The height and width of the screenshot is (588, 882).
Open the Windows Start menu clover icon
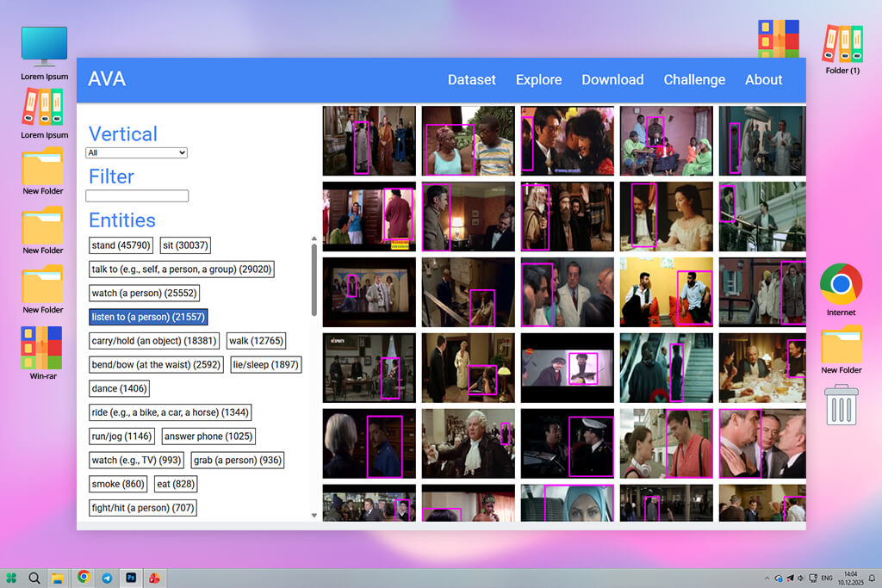pos(11,578)
